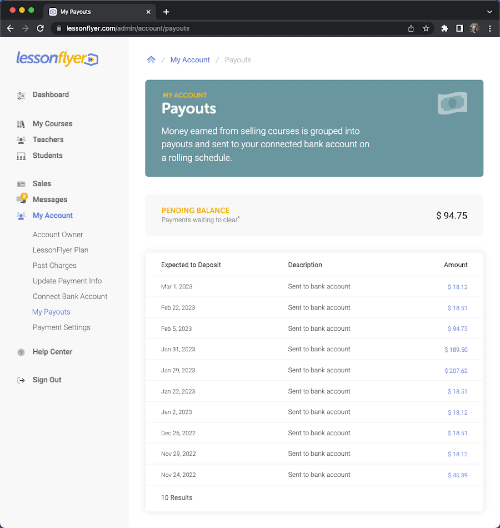This screenshot has width=500, height=528.
Task: Click the home icon in breadcrumb
Action: [x=151, y=60]
